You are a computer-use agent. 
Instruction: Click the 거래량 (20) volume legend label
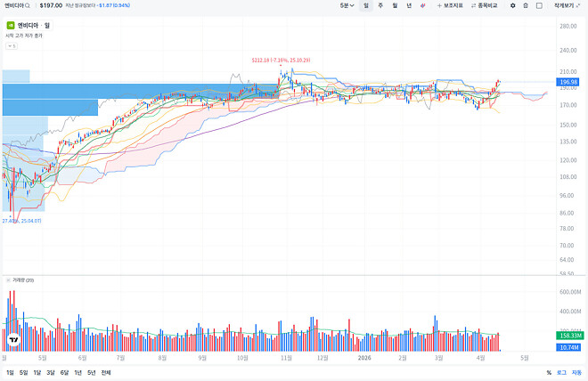tap(23, 280)
